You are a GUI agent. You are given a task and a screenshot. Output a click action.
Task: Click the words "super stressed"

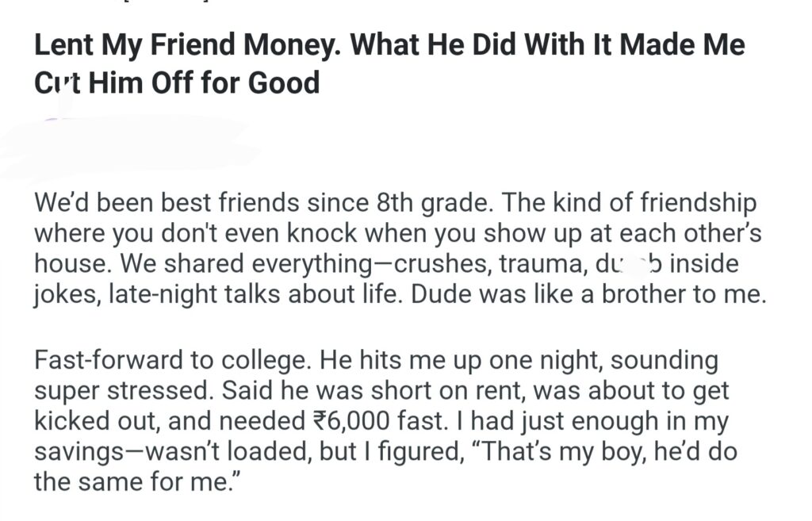tap(128, 390)
